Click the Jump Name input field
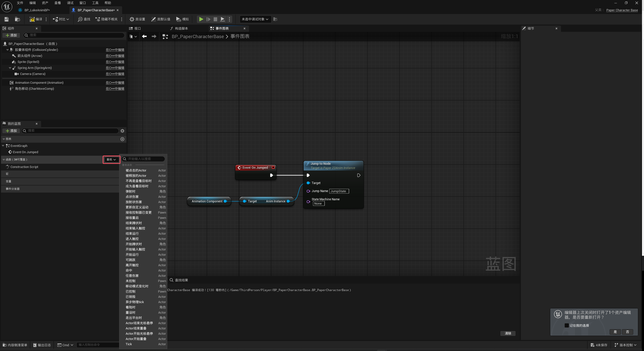644x351 pixels. click(x=339, y=191)
